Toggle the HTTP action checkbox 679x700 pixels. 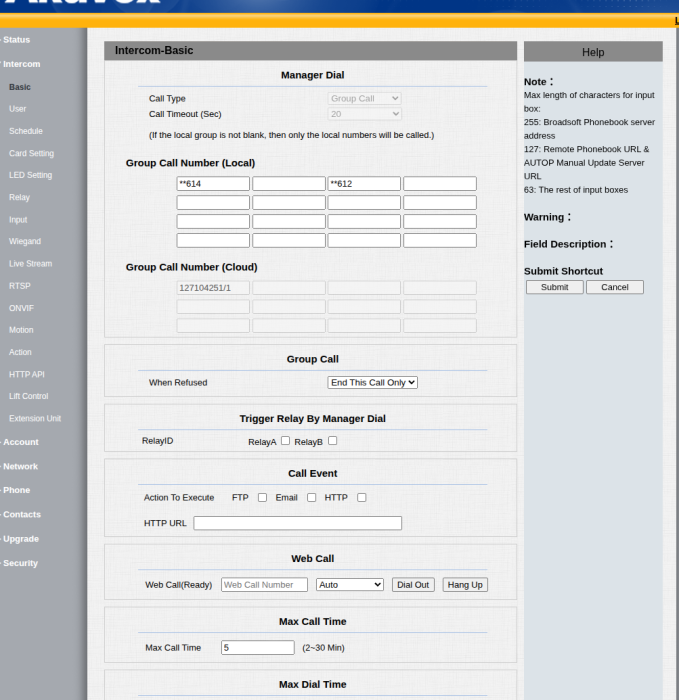pyautogui.click(x=362, y=497)
